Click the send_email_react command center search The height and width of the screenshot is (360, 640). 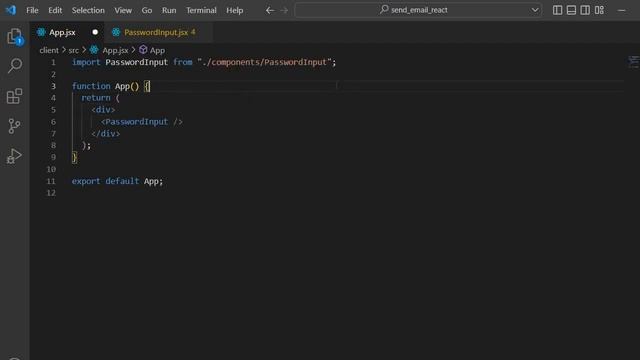[x=418, y=10]
